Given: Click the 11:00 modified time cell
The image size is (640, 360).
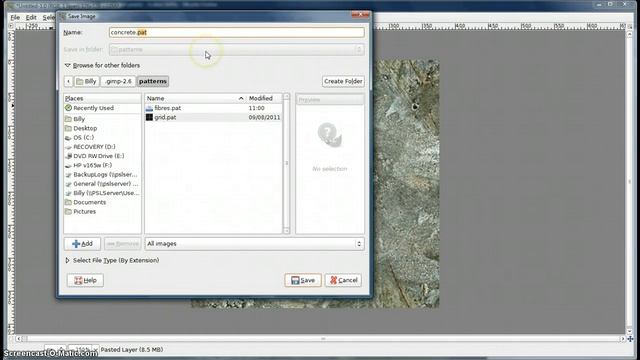Looking at the screenshot, I should point(256,108).
